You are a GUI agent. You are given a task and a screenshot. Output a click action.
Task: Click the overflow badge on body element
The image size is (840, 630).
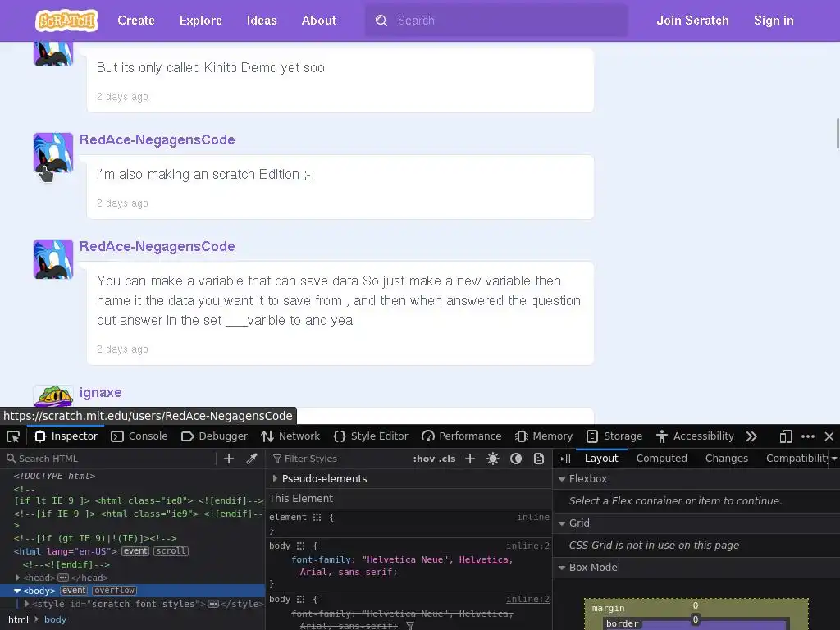pyautogui.click(x=114, y=591)
